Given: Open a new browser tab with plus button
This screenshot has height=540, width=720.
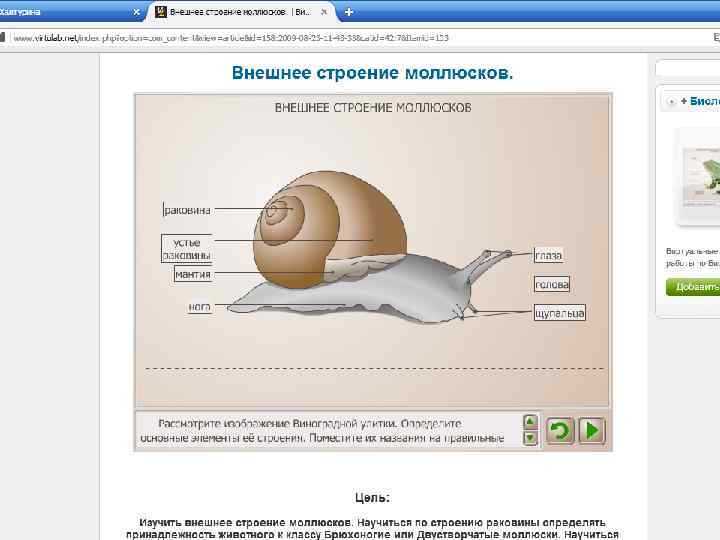Looking at the screenshot, I should coord(349,12).
